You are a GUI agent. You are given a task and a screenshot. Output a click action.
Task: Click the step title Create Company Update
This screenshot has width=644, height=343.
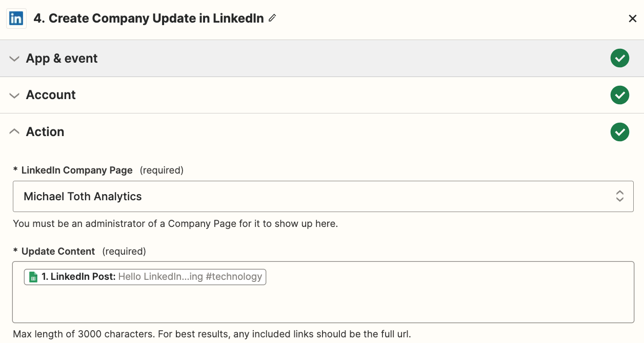click(x=149, y=18)
